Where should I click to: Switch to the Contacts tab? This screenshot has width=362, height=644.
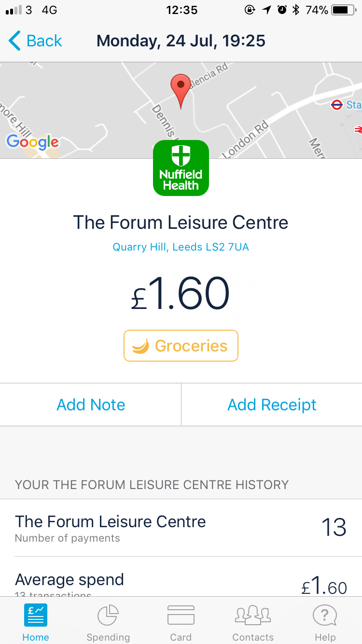253,623
